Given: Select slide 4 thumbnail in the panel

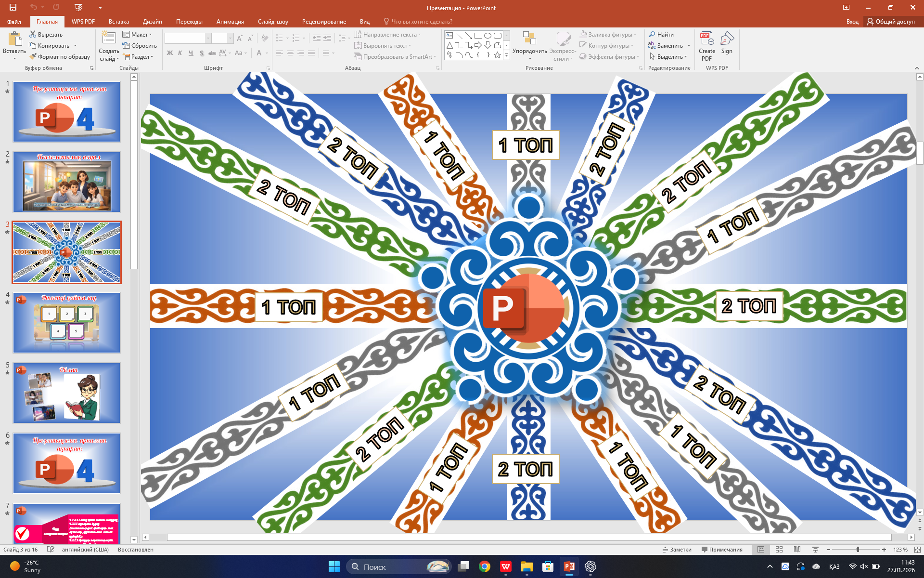Looking at the screenshot, I should (x=66, y=323).
